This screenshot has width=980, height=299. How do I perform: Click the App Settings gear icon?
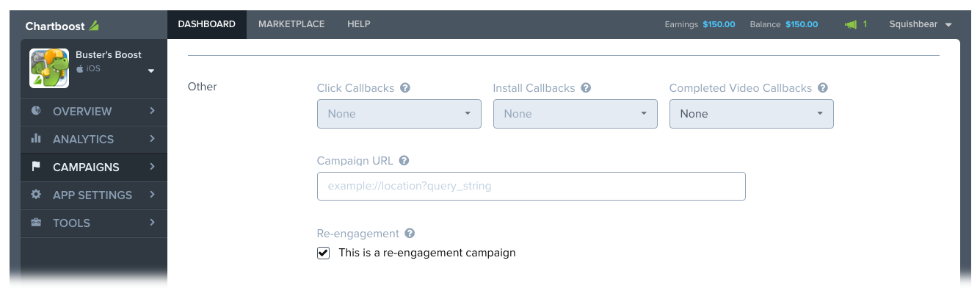click(x=36, y=195)
